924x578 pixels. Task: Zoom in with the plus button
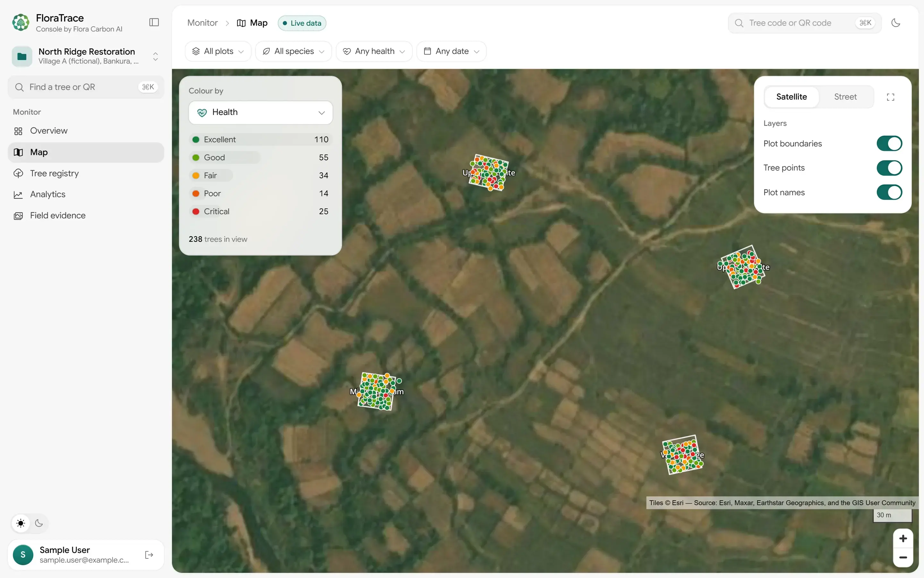coord(903,539)
